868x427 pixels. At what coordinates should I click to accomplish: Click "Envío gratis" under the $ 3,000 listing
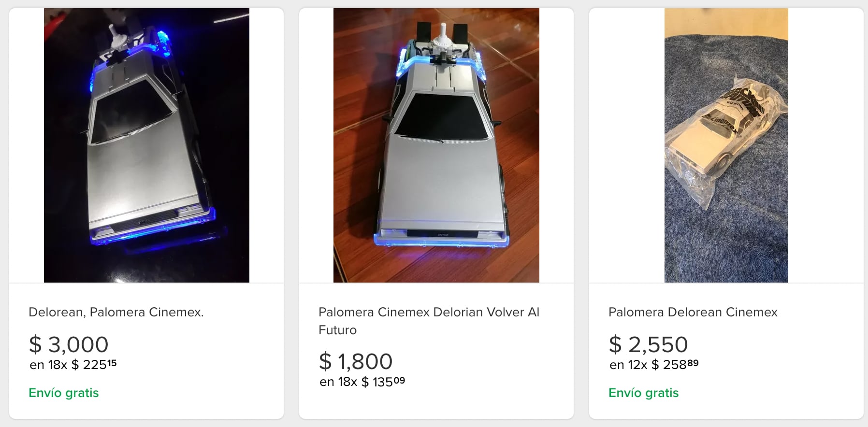pyautogui.click(x=64, y=393)
